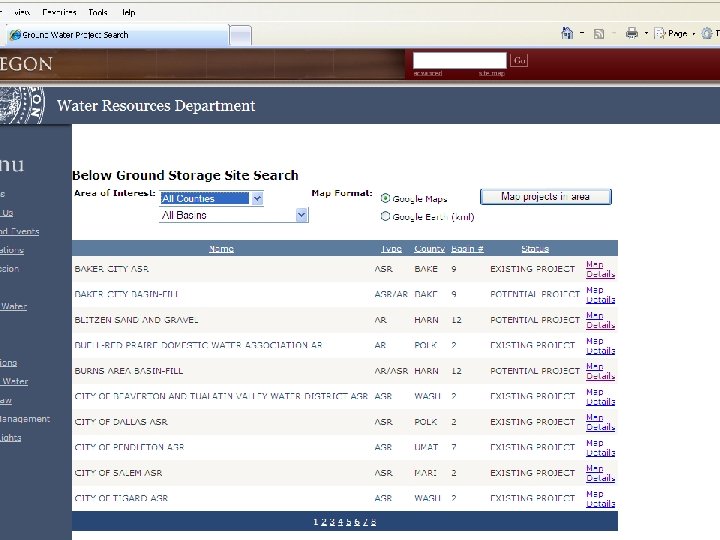Viewport: 720px width, 540px height.
Task: Click Map link for City of Salem ASR
Action: coord(595,468)
